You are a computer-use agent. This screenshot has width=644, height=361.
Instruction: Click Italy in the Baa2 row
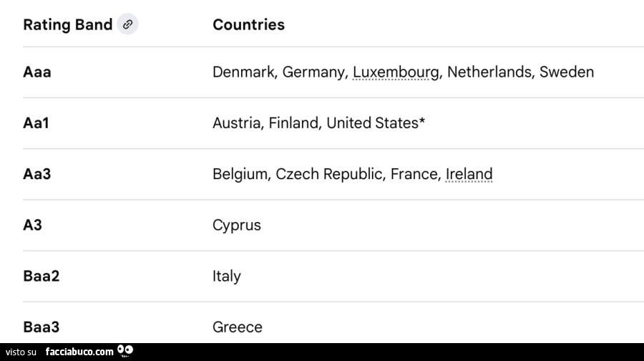coord(227,276)
